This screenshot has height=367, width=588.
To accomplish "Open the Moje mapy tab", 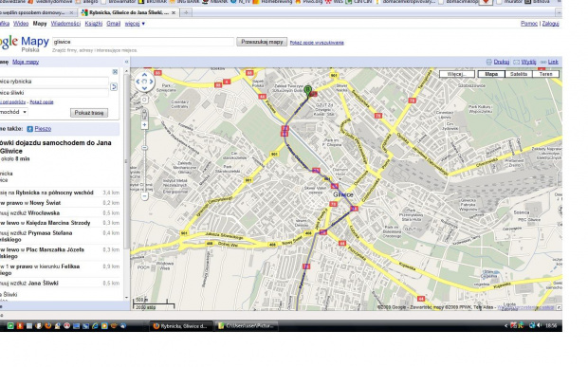I will pyautogui.click(x=26, y=62).
